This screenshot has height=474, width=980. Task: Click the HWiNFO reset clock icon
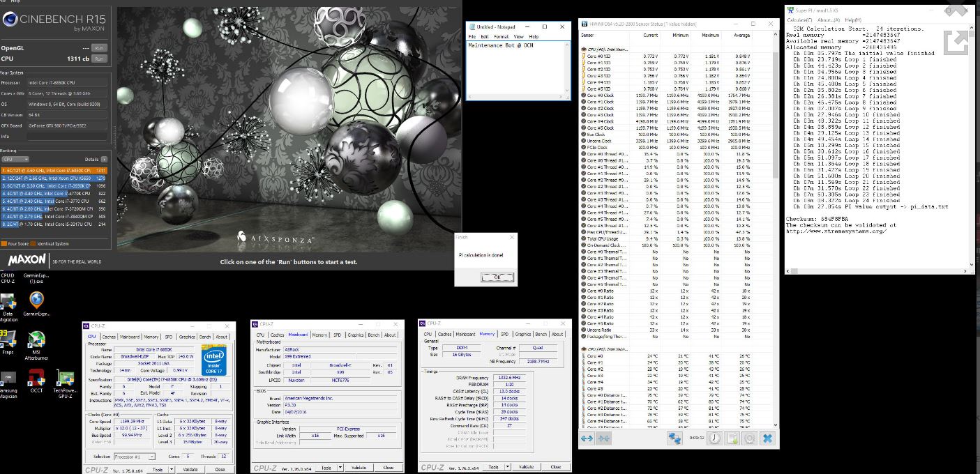tap(714, 438)
